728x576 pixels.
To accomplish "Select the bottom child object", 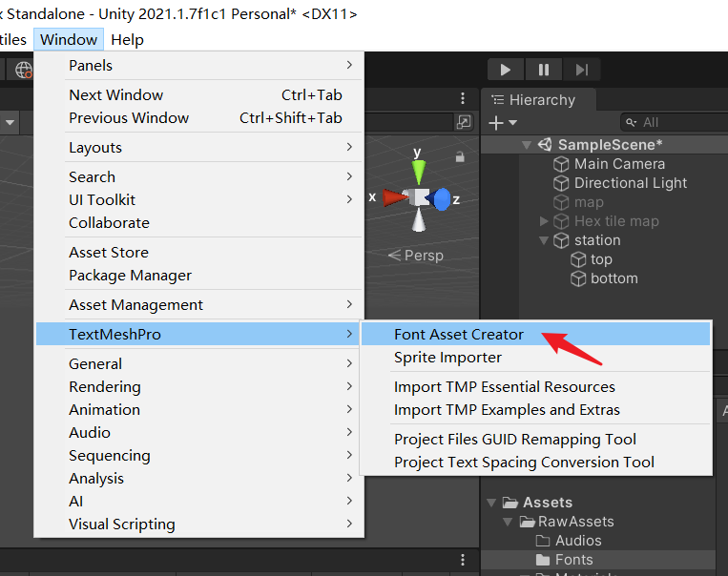I will [614, 278].
